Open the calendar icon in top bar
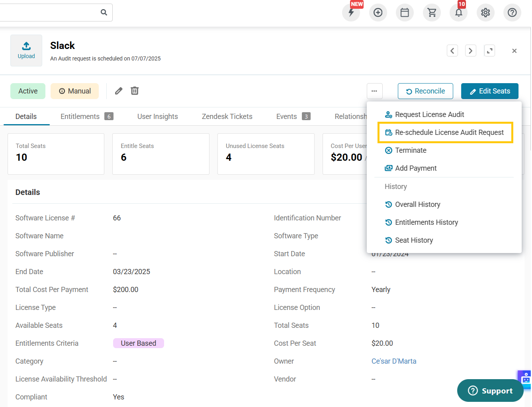 point(405,12)
